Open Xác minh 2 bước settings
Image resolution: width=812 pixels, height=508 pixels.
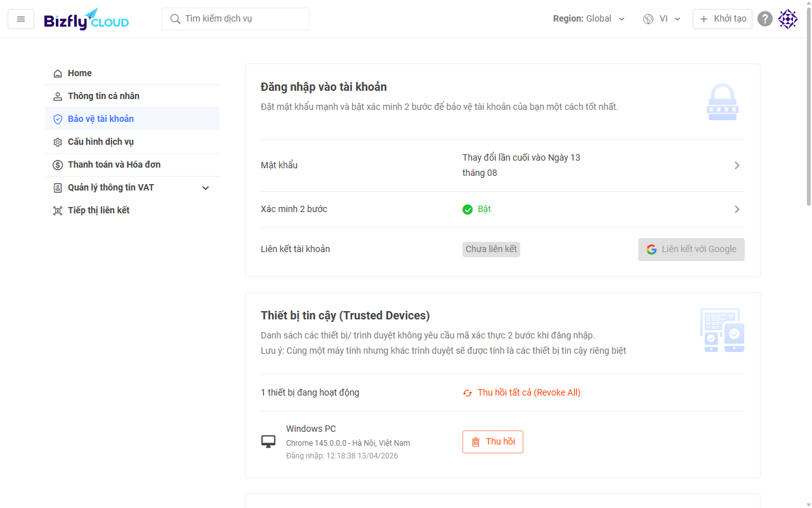click(737, 210)
